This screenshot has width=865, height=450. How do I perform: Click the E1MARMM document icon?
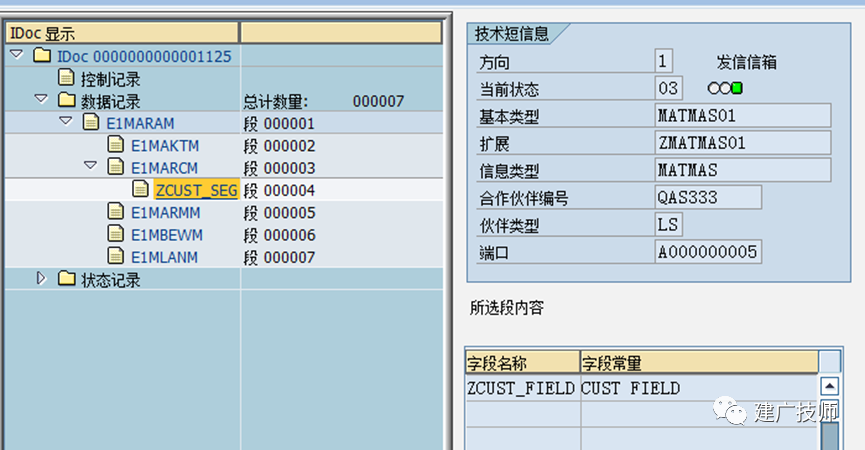coord(116,211)
